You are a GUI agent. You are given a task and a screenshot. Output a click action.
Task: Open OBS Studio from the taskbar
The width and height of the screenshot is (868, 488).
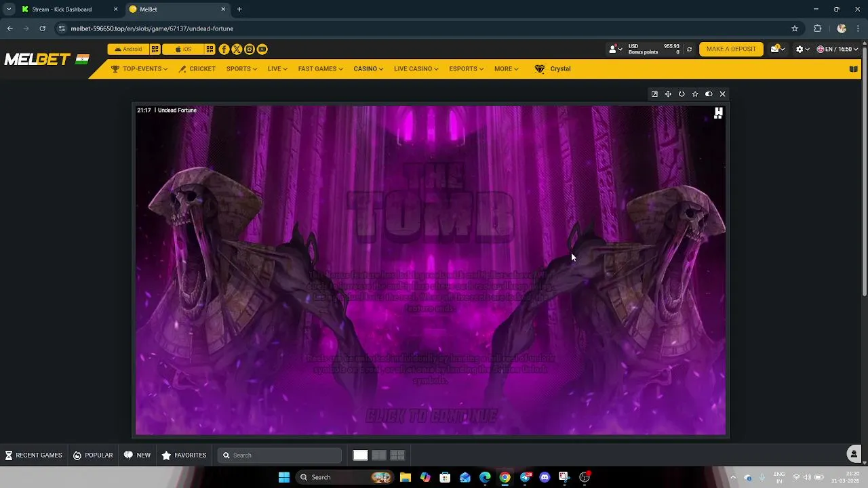585,477
